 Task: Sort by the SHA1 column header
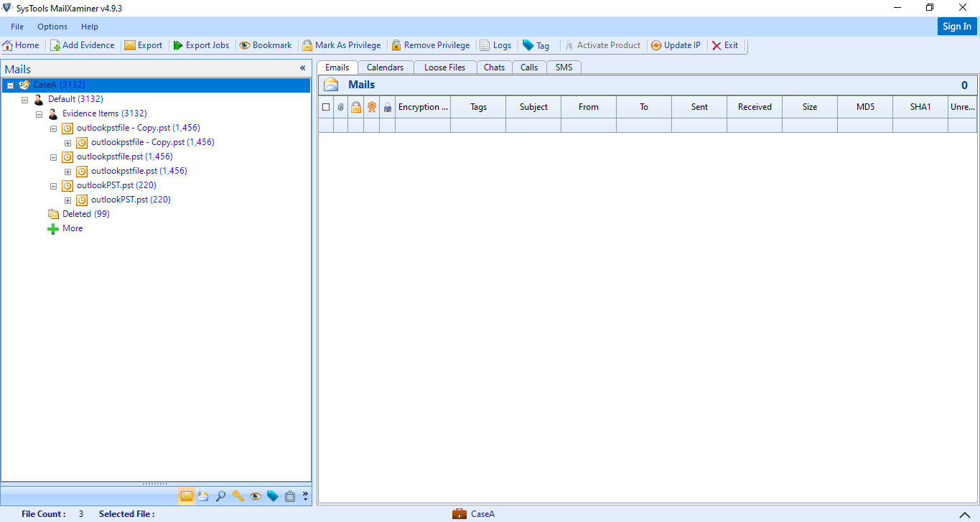[920, 107]
